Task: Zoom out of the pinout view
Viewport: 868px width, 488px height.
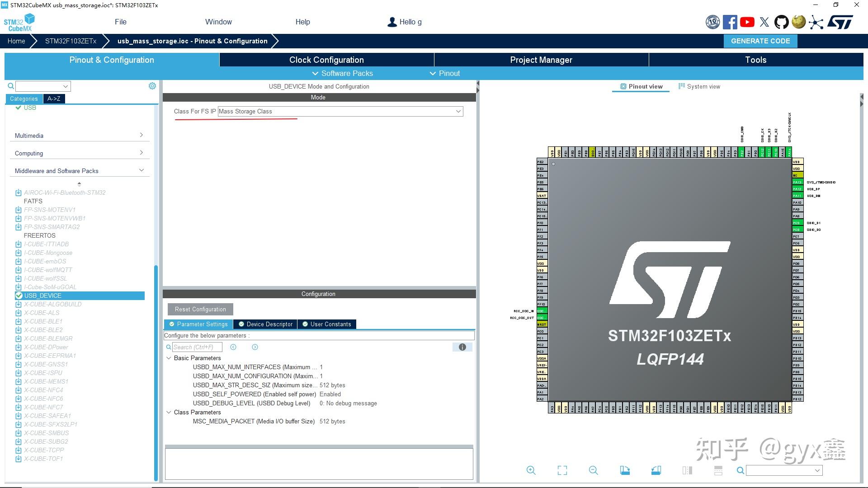Action: [594, 470]
